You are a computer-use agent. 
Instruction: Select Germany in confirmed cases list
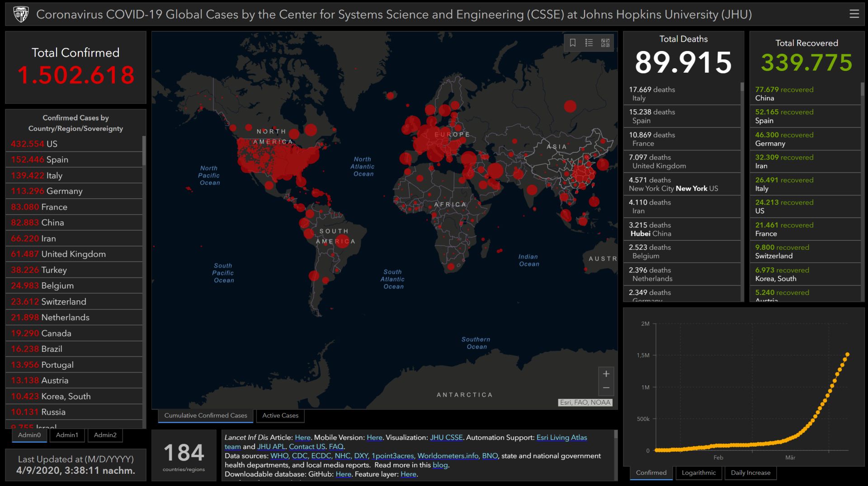74,191
